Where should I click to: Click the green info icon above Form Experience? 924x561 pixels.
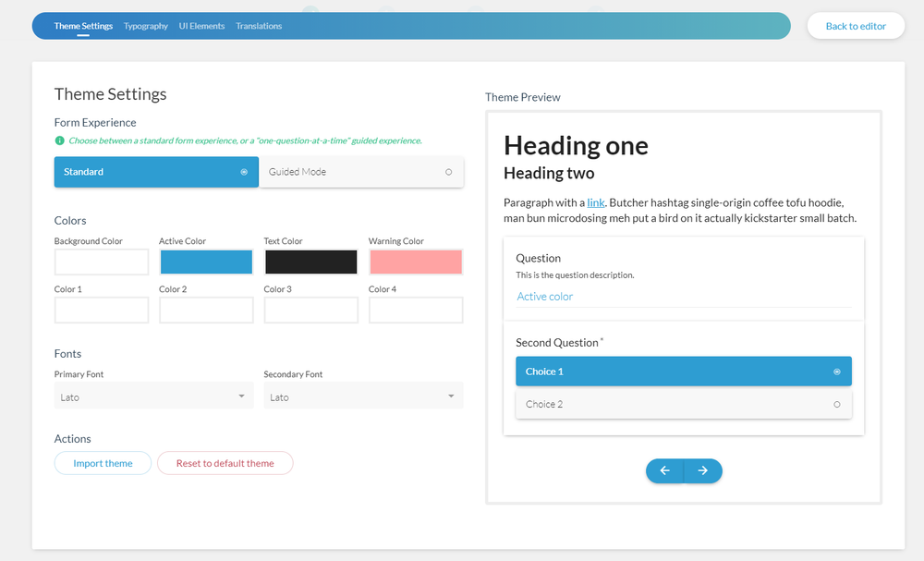click(x=59, y=140)
